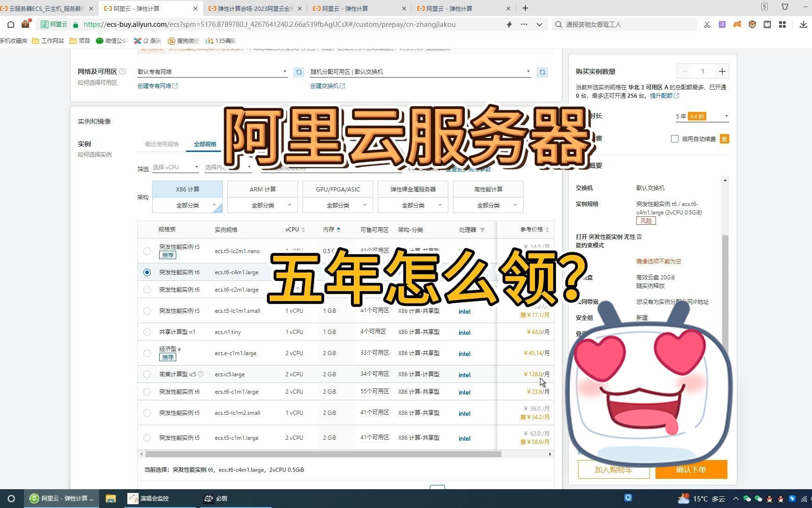The height and width of the screenshot is (508, 812).
Task: Expand ARM 计算 全部分类 dropdown
Action: pyautogui.click(x=263, y=205)
